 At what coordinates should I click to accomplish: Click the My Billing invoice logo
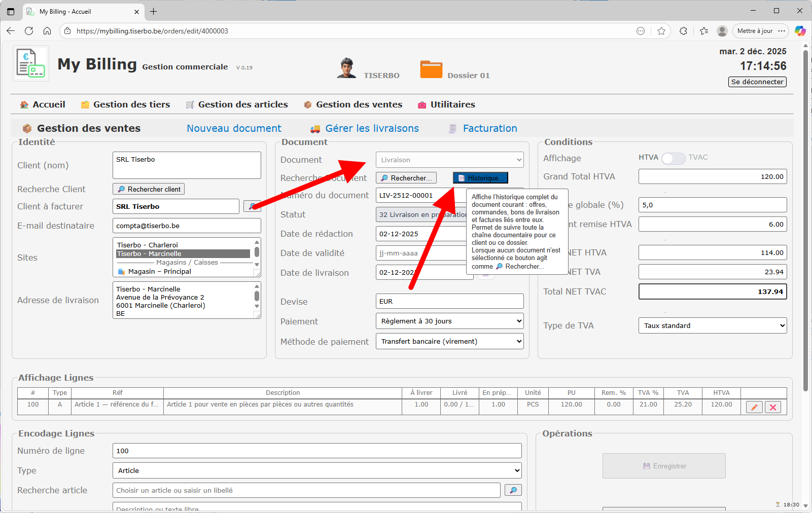click(31, 63)
